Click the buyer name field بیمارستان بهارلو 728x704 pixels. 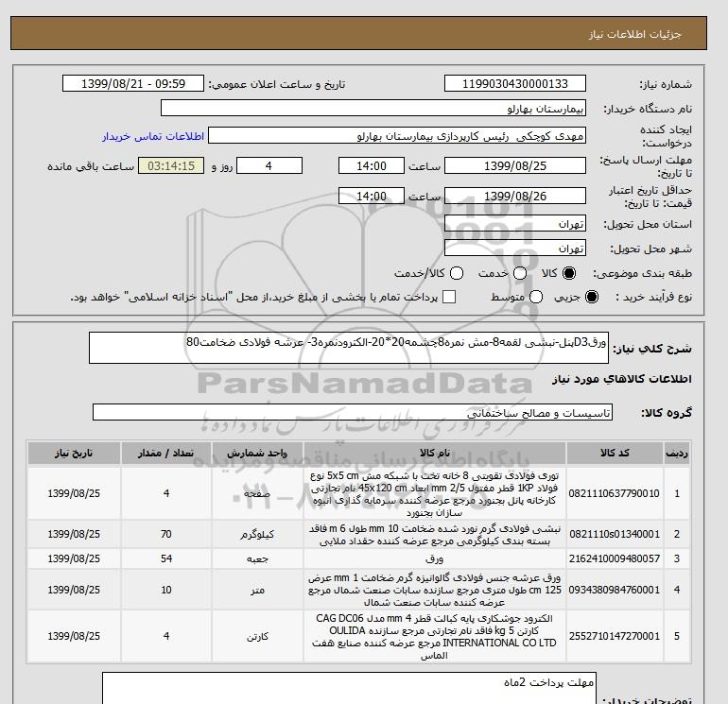(373, 108)
